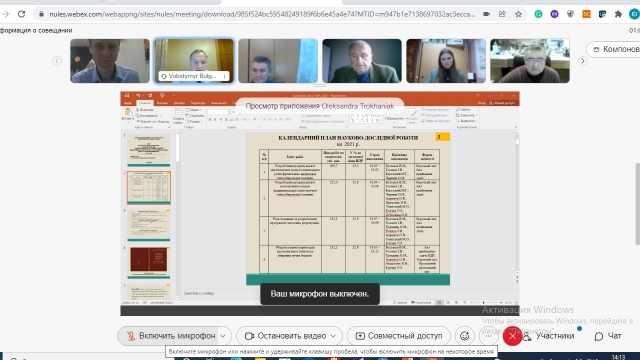Open the Чат chat panel

(608, 336)
